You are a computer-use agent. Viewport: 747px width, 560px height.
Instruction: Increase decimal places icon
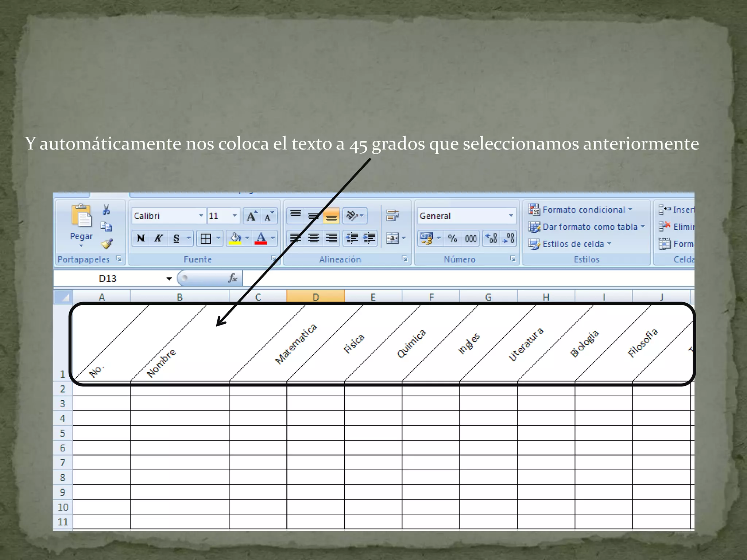click(491, 238)
